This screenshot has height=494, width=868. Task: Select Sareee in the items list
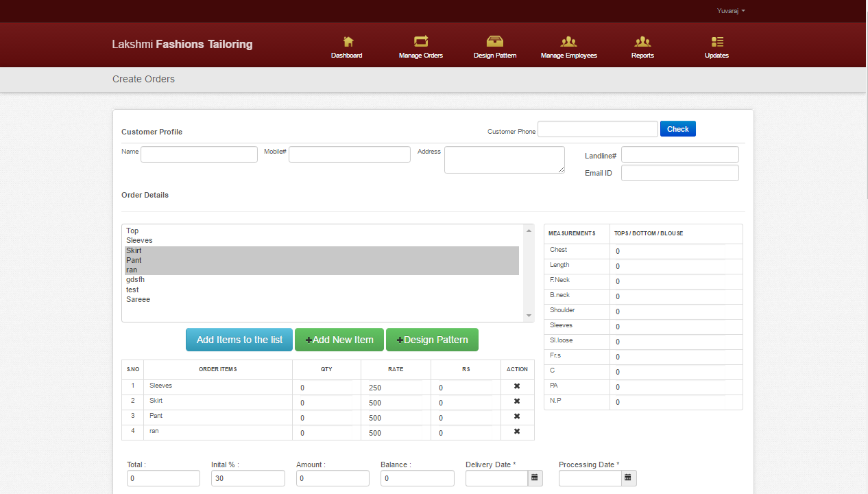(322, 300)
